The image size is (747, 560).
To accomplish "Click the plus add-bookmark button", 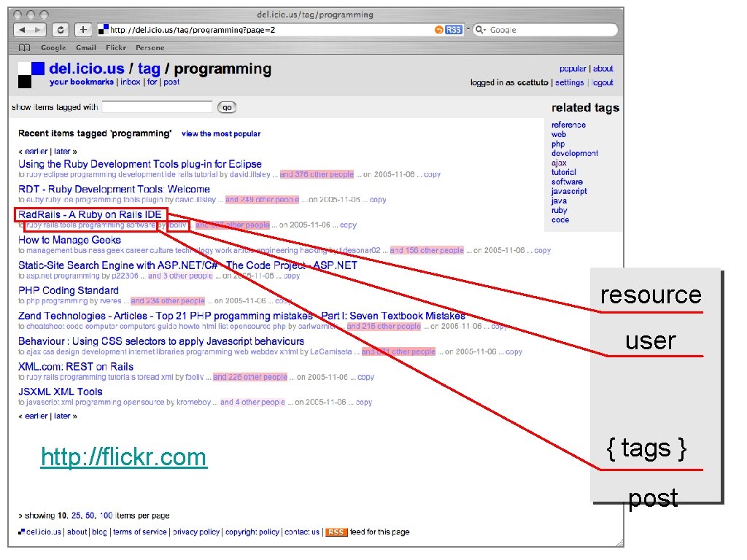I will (x=83, y=29).
